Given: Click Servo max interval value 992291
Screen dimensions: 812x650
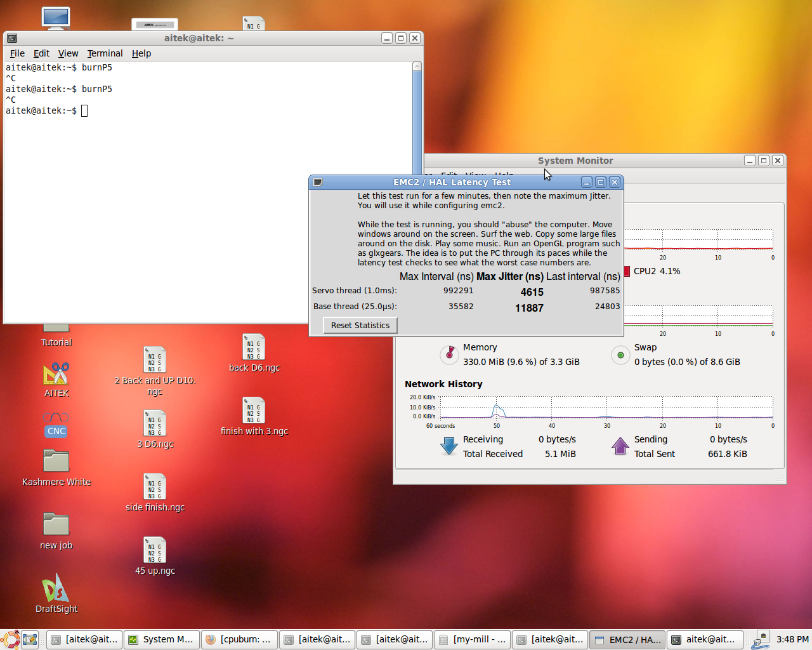Looking at the screenshot, I should point(458,290).
